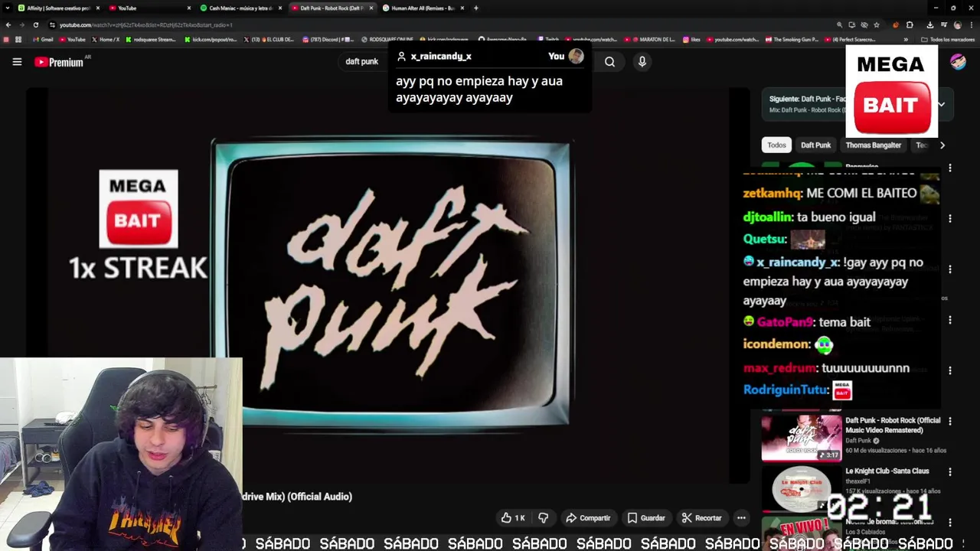Save the video with Guardar

click(646, 518)
